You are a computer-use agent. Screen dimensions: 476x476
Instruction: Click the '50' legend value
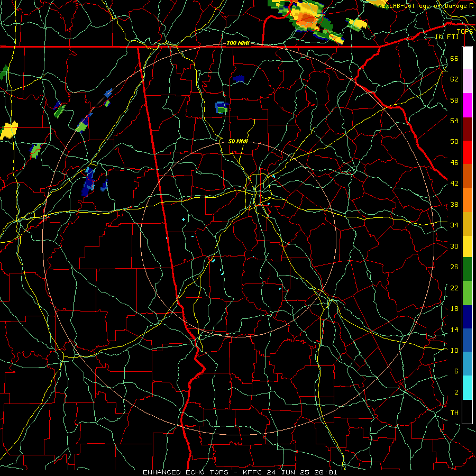coord(454,141)
